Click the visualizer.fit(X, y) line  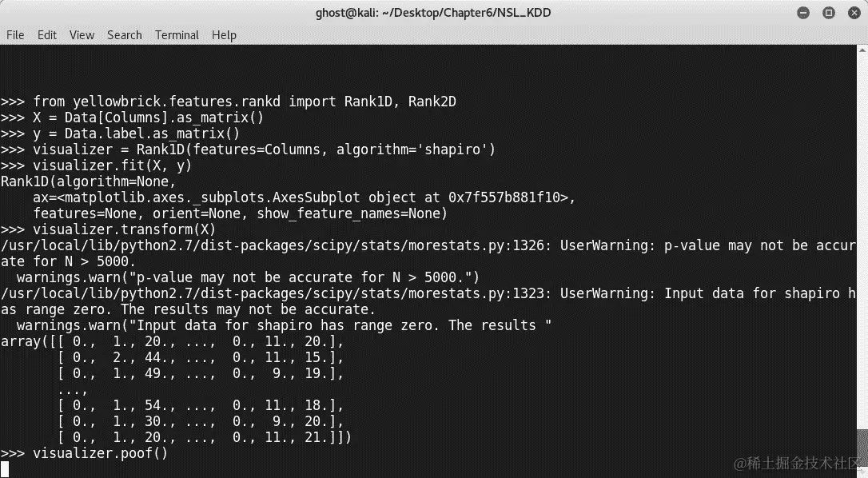pyautogui.click(x=97, y=165)
